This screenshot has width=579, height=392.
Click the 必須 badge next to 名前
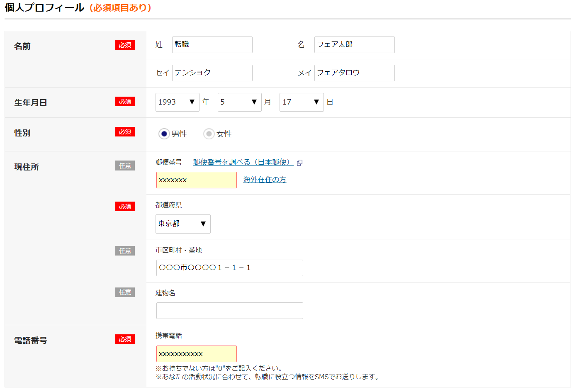coord(125,45)
